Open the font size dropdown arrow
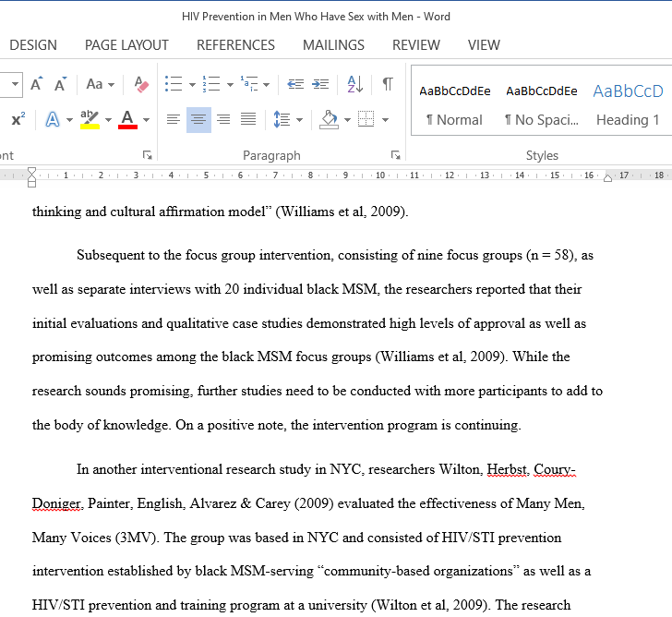The height and width of the screenshot is (617, 672). pos(15,84)
